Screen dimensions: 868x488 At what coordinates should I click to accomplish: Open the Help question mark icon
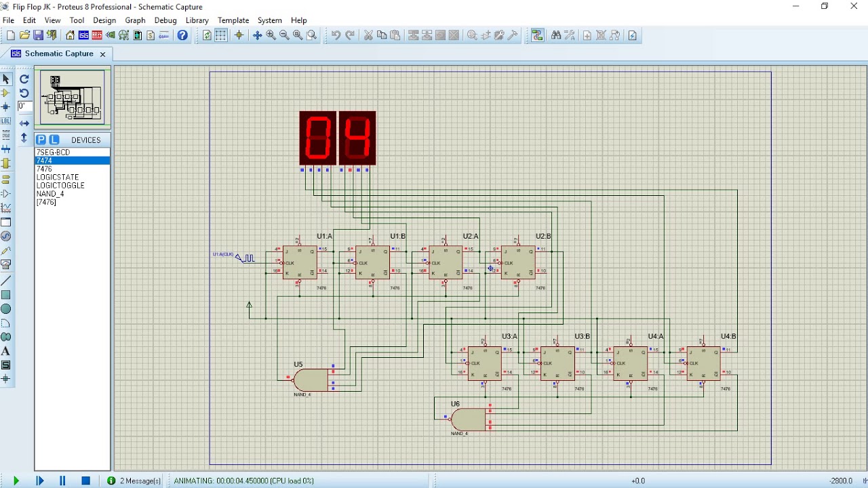click(x=182, y=35)
